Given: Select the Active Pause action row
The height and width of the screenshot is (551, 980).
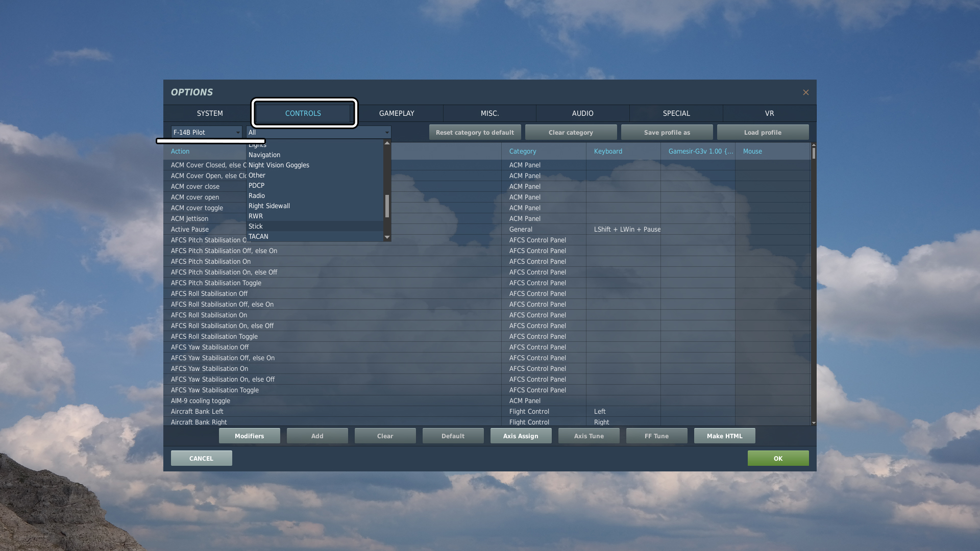Looking at the screenshot, I should [x=190, y=230].
